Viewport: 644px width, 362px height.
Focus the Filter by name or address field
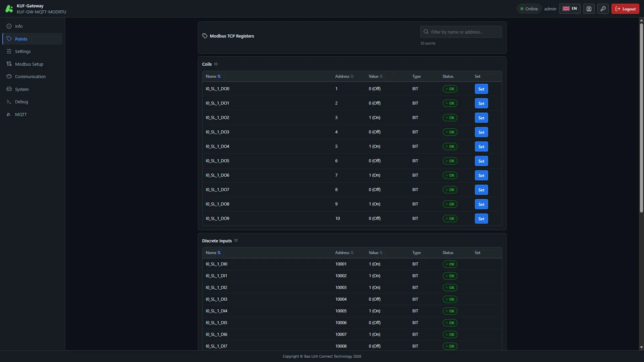[461, 32]
